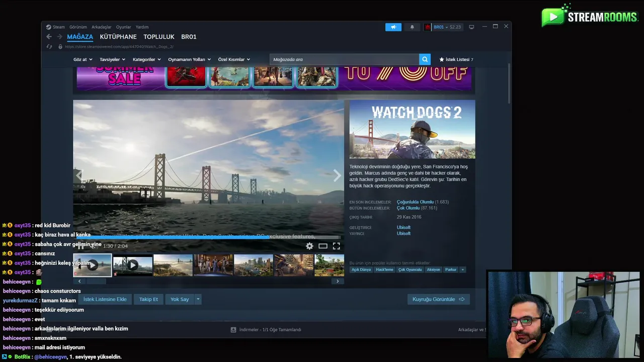Viewport: 644px width, 362px height.
Task: Go back with the Steam back arrow
Action: pos(49,37)
